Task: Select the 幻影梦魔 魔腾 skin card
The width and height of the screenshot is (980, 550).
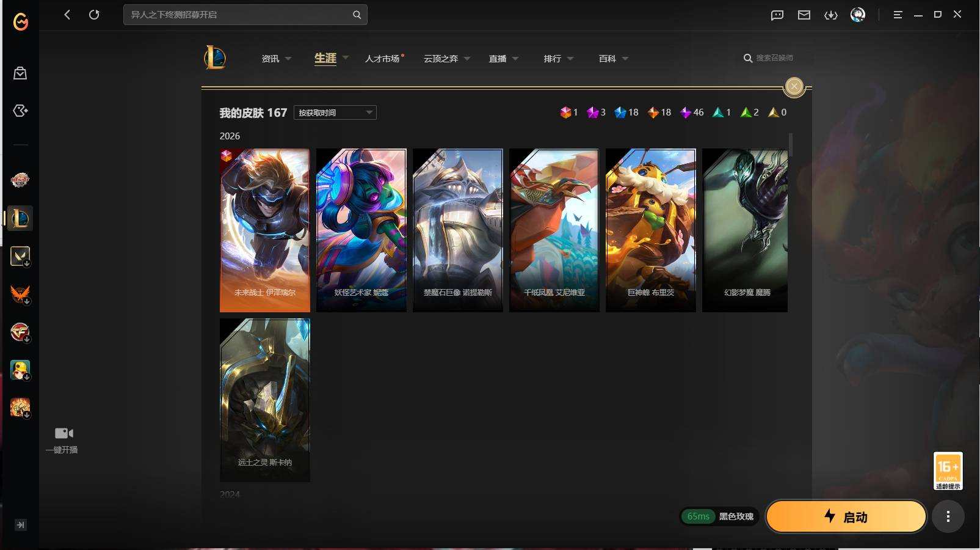Action: (745, 230)
